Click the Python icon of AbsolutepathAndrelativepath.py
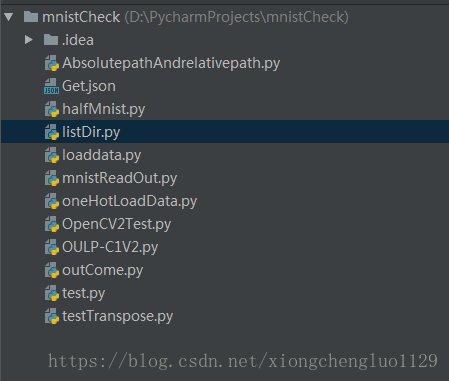The height and width of the screenshot is (381, 449). coord(52,63)
